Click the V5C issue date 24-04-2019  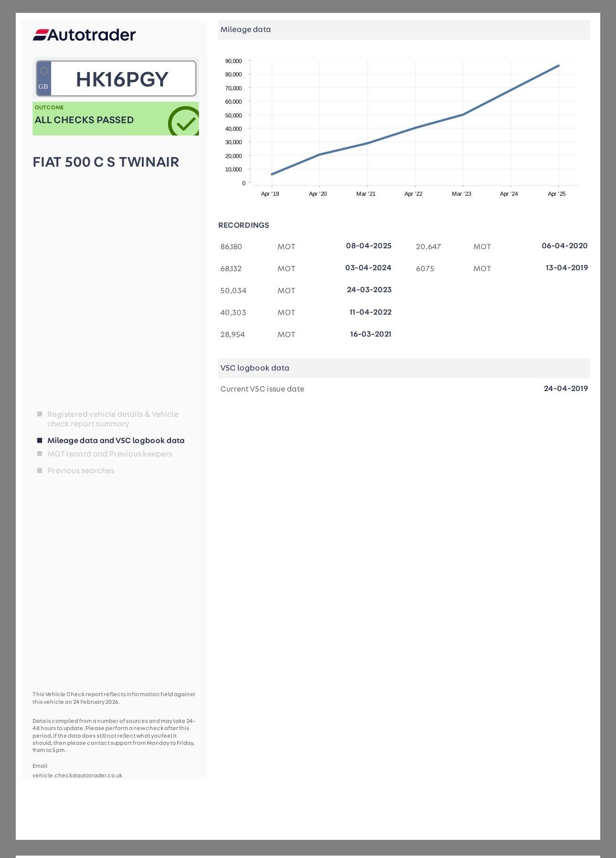coord(565,389)
